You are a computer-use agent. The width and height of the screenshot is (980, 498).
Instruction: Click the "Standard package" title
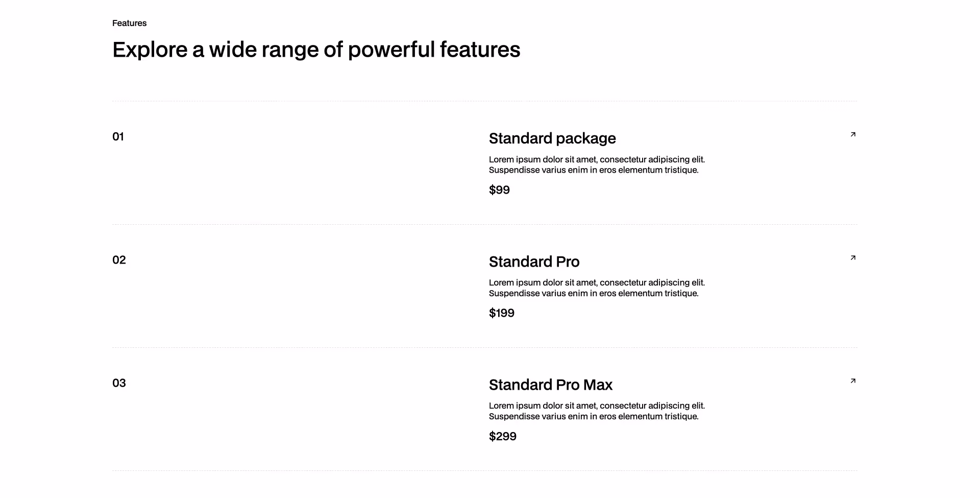point(552,138)
